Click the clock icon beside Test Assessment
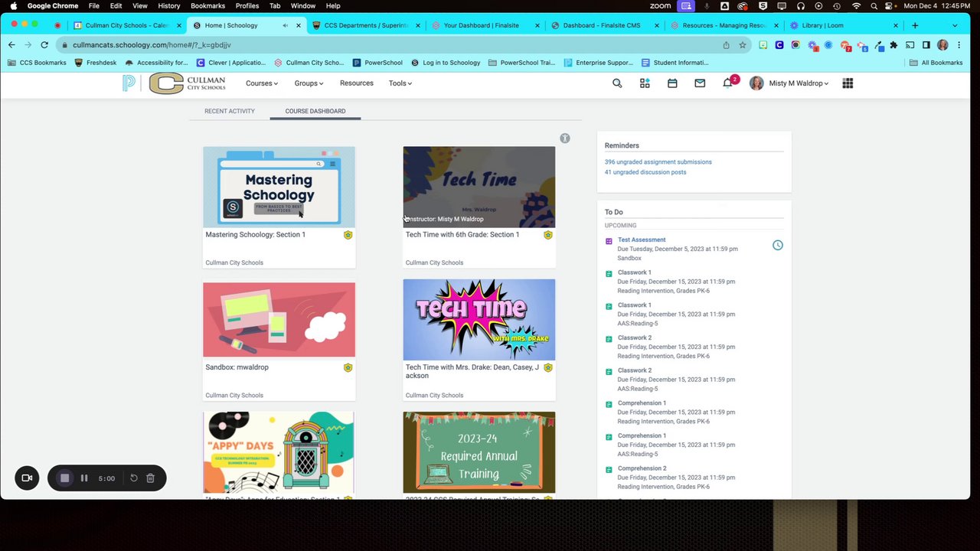The image size is (980, 551). 777,245
